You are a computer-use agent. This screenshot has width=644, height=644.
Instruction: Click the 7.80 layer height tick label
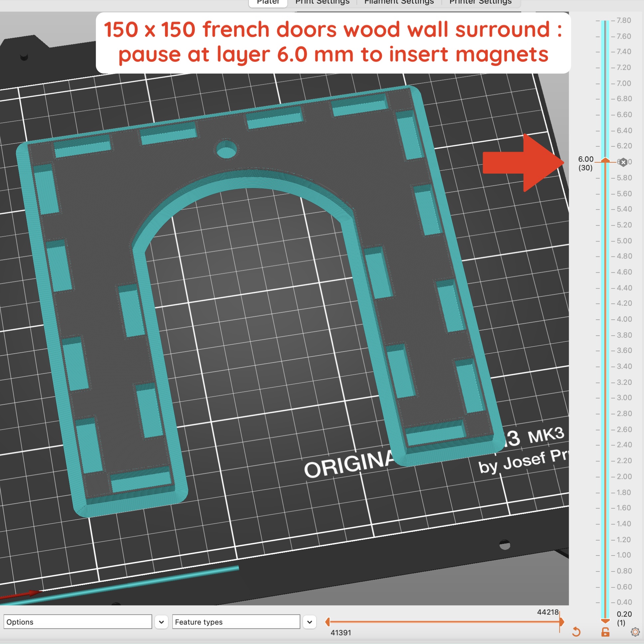pyautogui.click(x=623, y=20)
